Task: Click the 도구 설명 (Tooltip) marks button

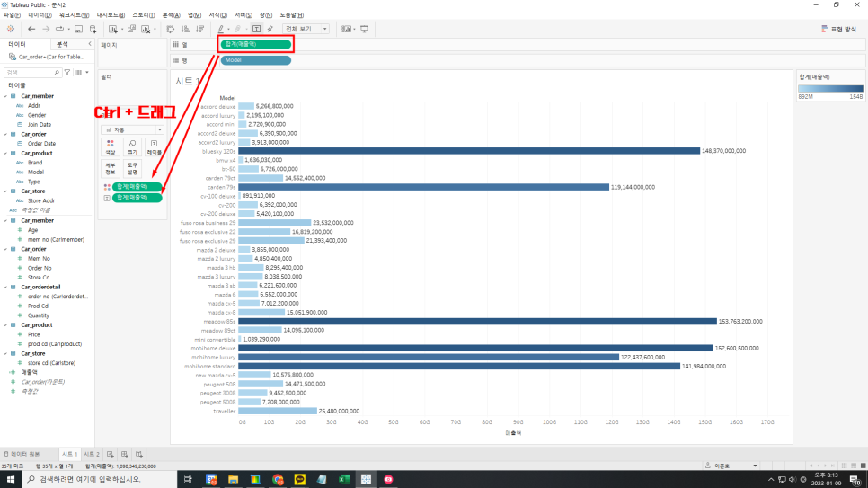Action: click(132, 168)
